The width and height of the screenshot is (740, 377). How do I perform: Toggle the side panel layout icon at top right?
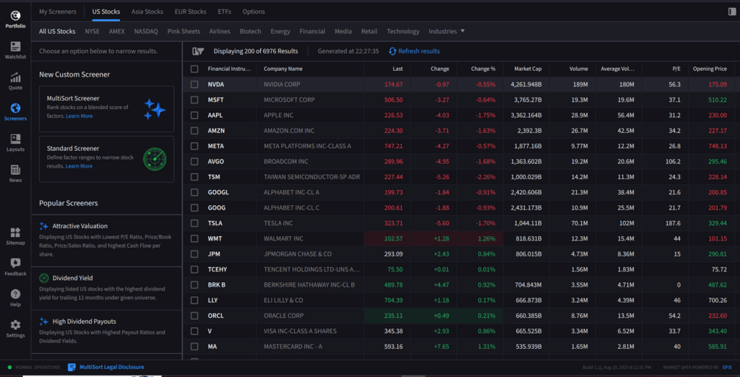732,11
